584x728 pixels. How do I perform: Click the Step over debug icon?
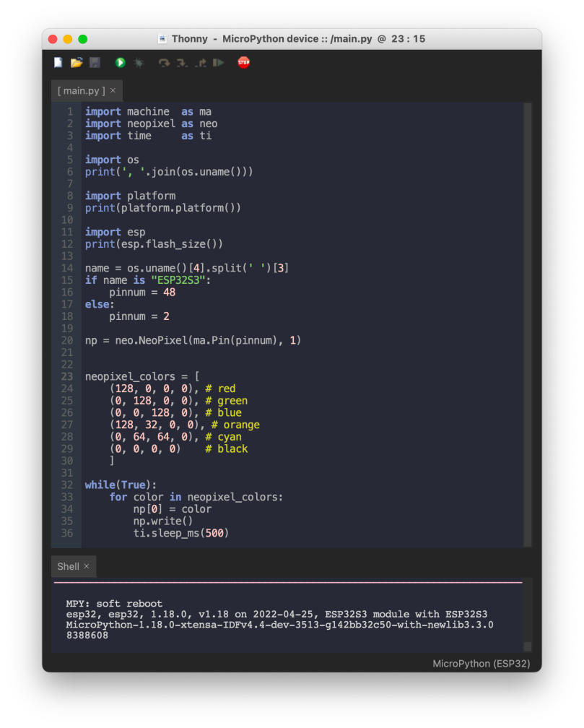click(164, 63)
